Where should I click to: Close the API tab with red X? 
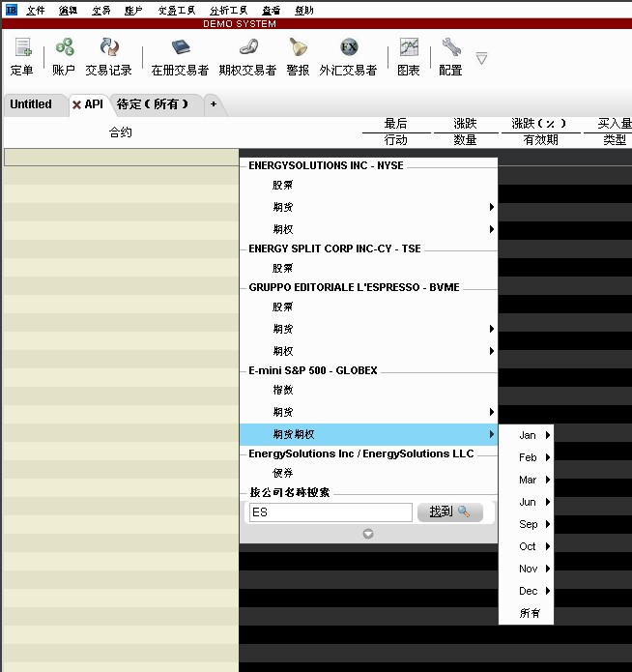click(x=76, y=104)
